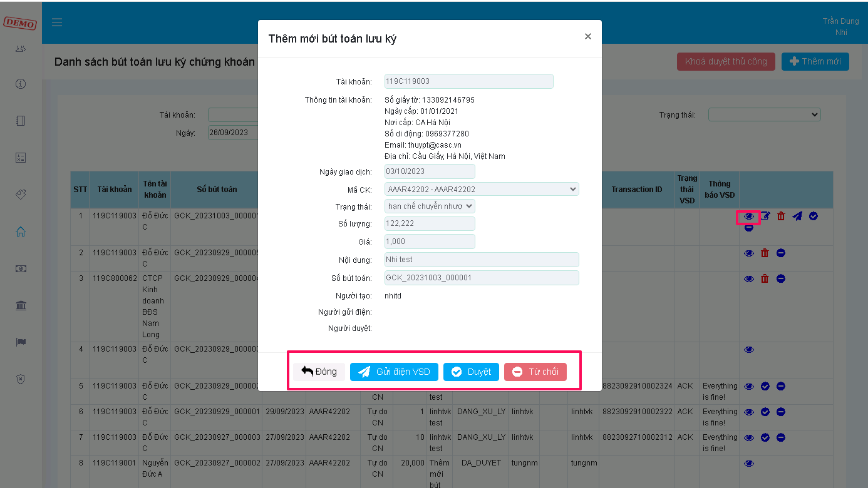
Task: Toggle the hamburger sidebar menu
Action: [x=57, y=23]
